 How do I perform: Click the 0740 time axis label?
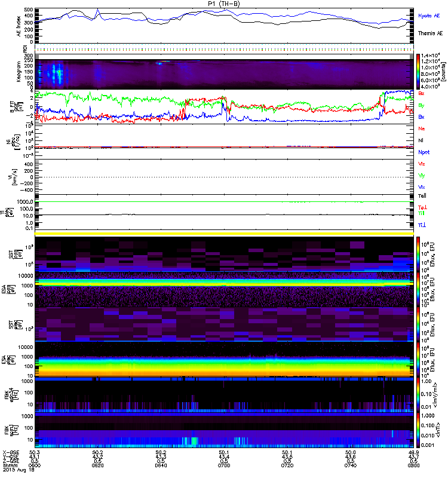pos(351,465)
